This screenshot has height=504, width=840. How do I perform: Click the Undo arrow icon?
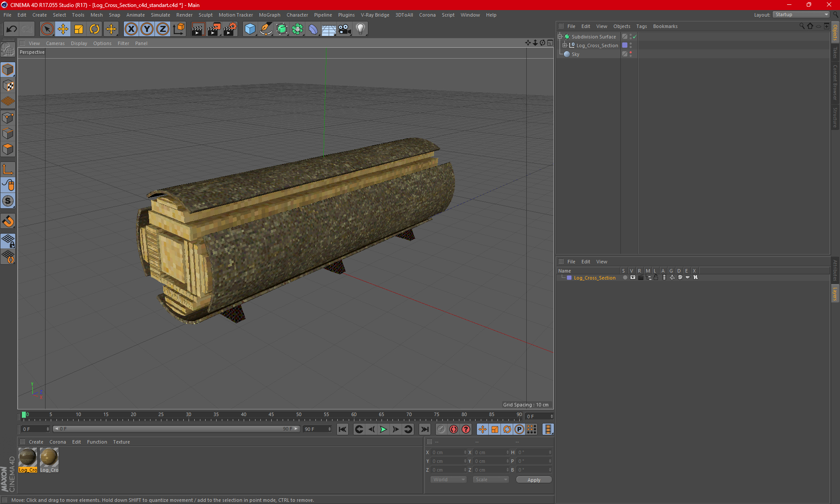(12, 29)
